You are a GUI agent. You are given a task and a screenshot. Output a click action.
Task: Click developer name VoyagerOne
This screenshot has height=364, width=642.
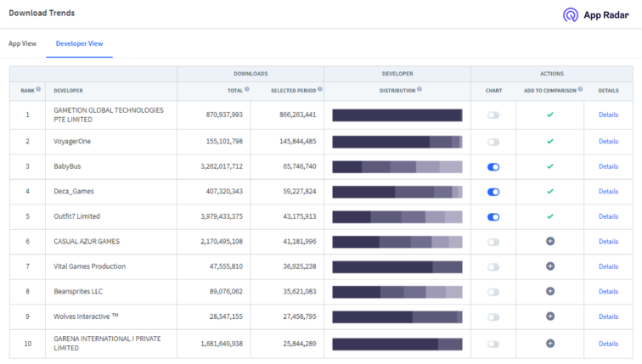[x=72, y=141]
